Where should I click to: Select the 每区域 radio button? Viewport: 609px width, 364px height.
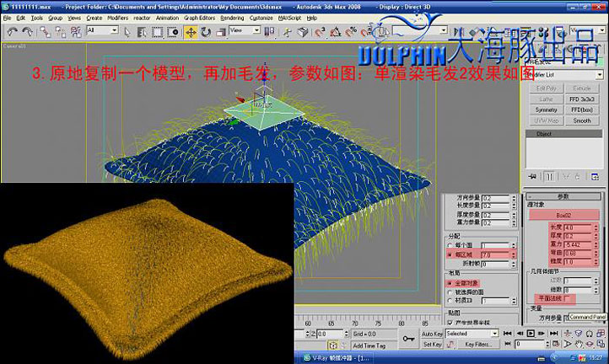point(450,255)
